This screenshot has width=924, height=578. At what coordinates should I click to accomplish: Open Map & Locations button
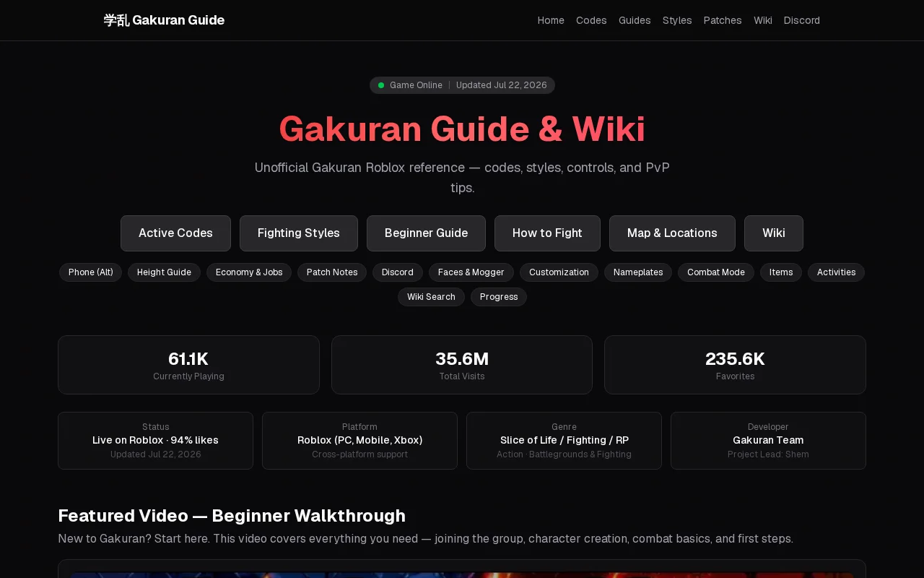[x=672, y=233]
